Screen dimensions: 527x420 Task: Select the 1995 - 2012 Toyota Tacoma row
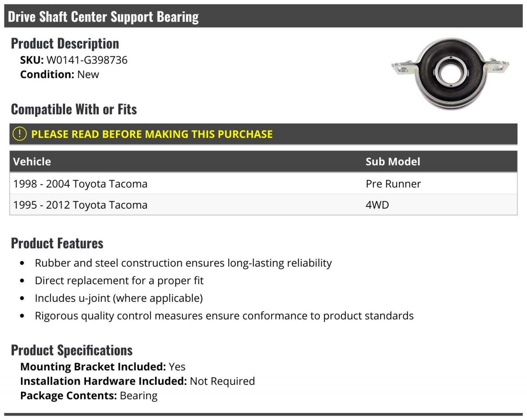tap(263, 205)
